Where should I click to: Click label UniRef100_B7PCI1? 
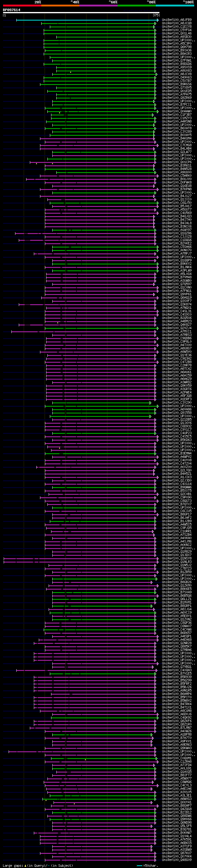(x=177, y=104)
